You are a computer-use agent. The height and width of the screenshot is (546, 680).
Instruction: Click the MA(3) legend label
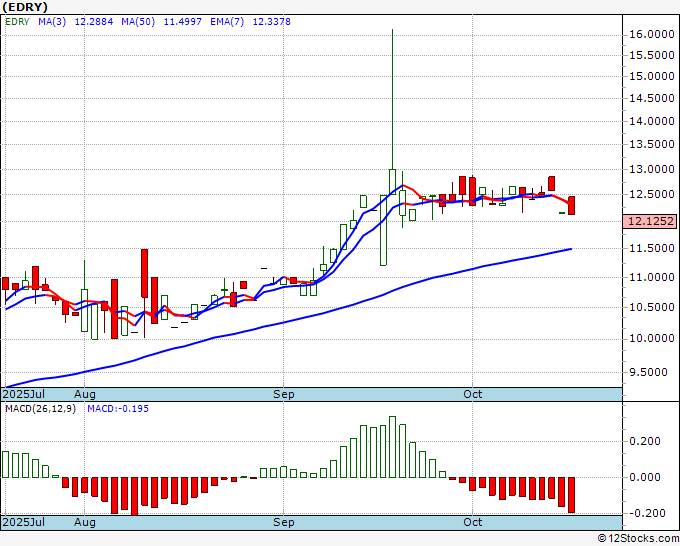pyautogui.click(x=52, y=21)
